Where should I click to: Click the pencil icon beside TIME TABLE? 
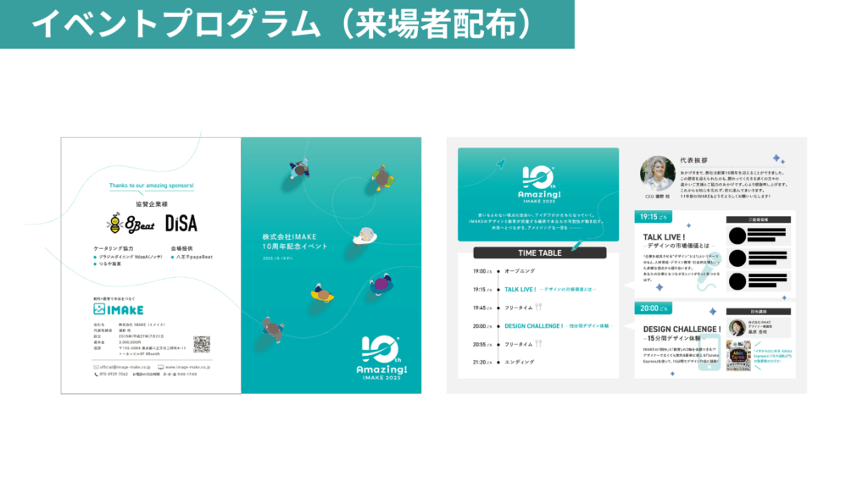[x=578, y=246]
